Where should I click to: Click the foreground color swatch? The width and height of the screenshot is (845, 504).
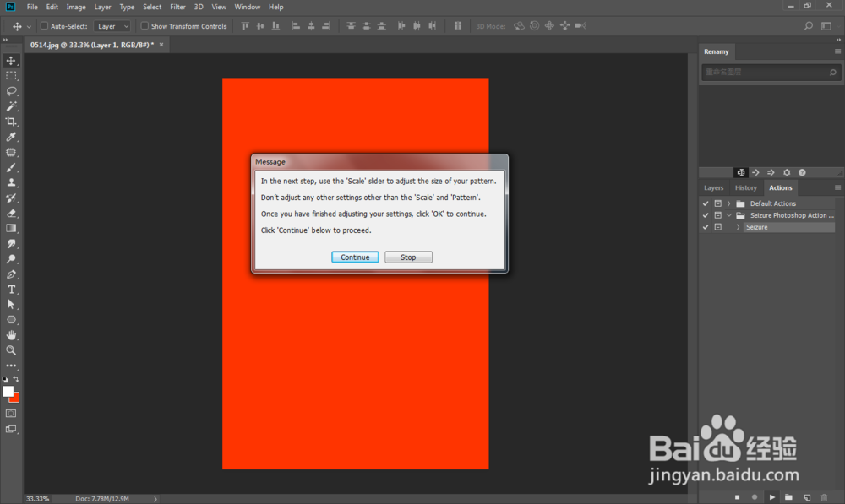click(8, 392)
